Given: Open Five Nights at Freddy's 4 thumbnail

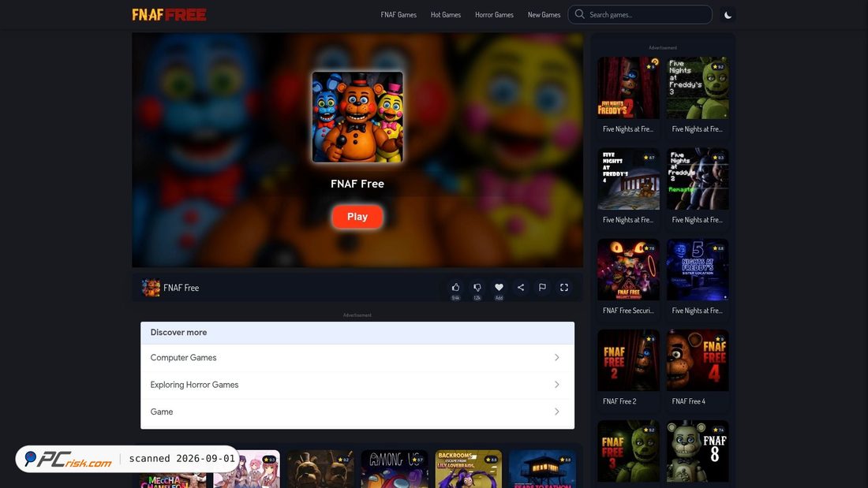Looking at the screenshot, I should pos(628,179).
